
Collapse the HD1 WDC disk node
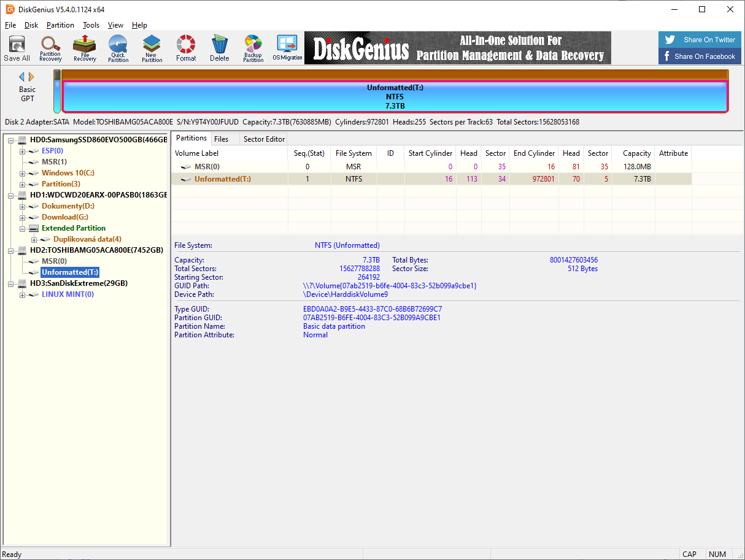click(x=11, y=195)
